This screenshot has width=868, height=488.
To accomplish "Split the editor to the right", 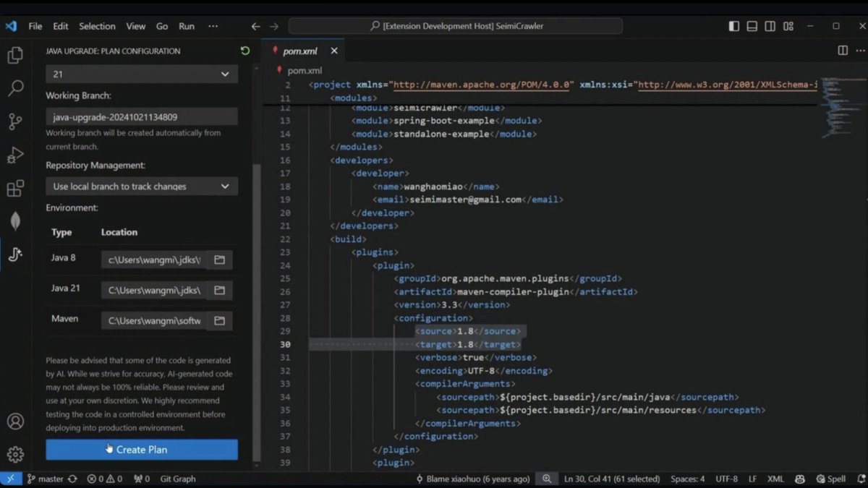I will (x=843, y=51).
